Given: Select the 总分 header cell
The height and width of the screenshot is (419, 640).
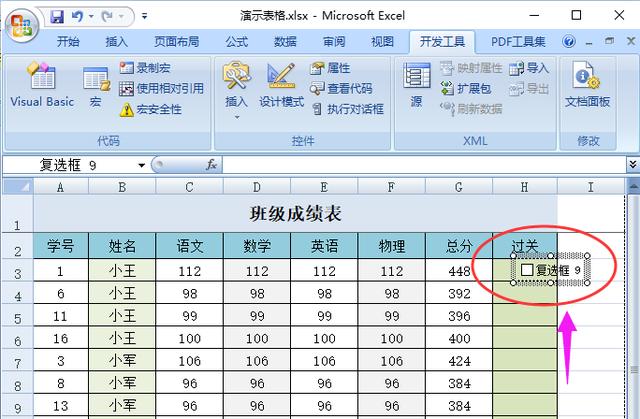Looking at the screenshot, I should tap(459, 246).
